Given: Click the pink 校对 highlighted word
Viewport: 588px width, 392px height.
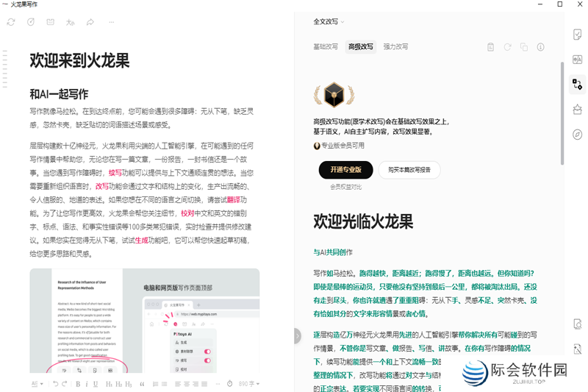Looking at the screenshot, I should coord(187,213).
